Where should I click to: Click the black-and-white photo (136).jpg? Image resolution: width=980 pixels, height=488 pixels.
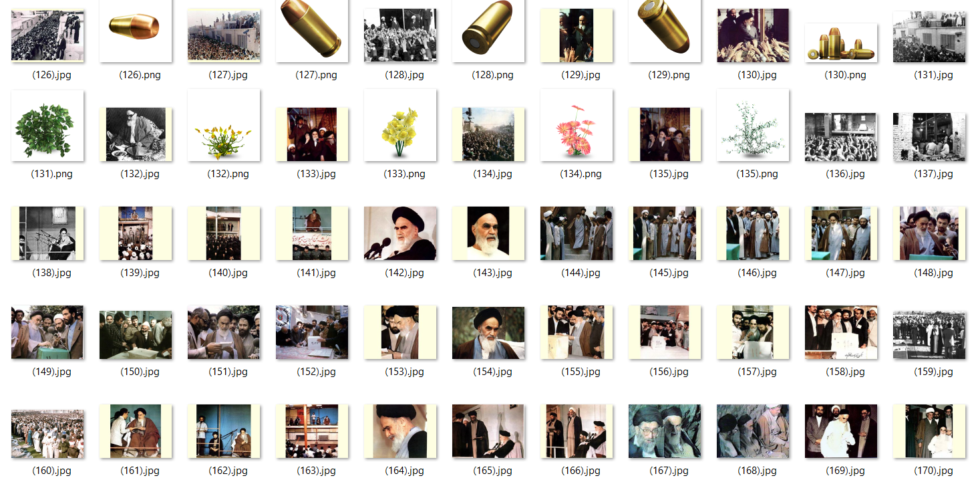(x=841, y=137)
